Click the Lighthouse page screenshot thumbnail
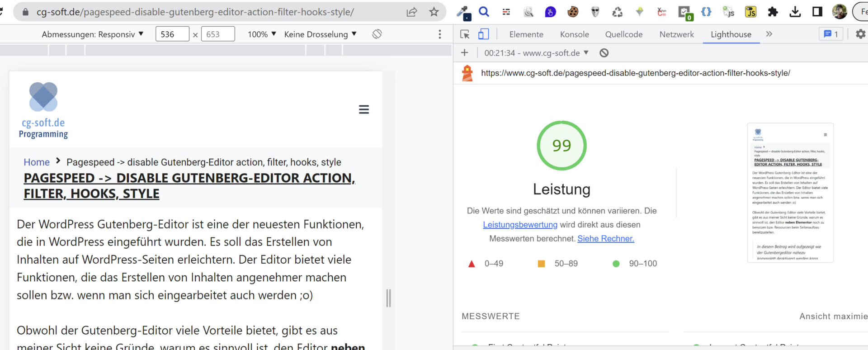The image size is (868, 350). [790, 193]
